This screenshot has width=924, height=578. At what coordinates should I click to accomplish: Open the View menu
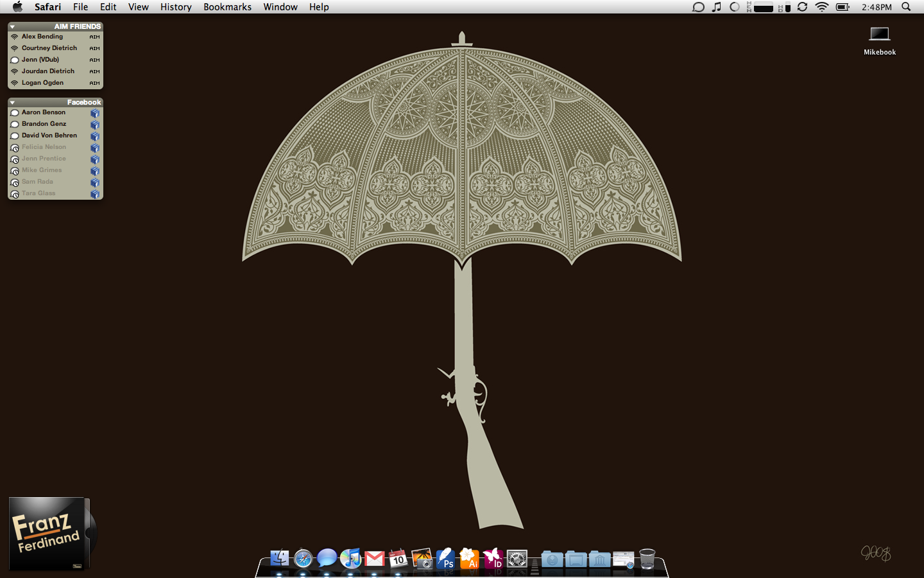139,7
